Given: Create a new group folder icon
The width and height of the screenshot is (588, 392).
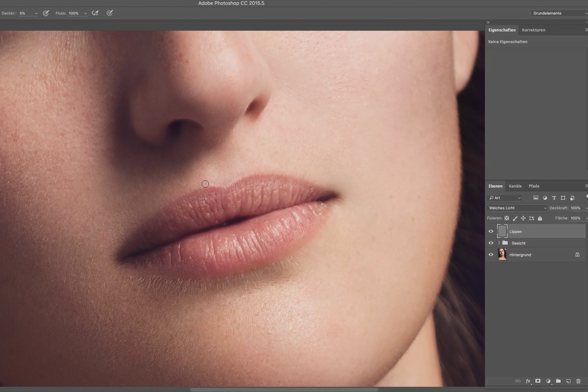Looking at the screenshot, I should (558, 381).
